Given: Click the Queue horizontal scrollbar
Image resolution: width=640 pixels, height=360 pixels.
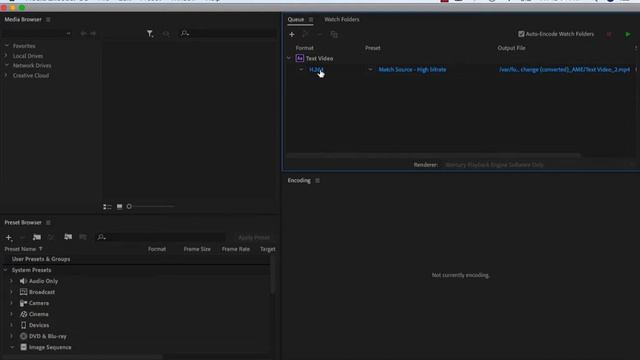Looking at the screenshot, I should click(x=433, y=155).
